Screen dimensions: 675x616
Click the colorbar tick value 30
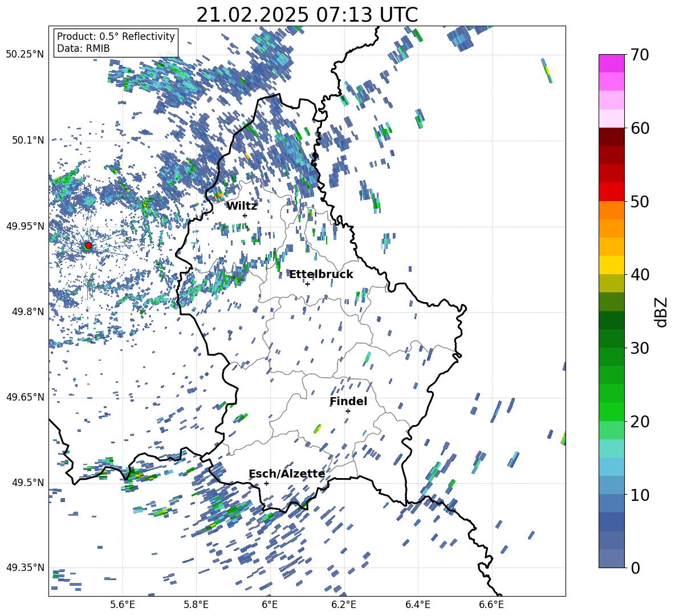640,348
